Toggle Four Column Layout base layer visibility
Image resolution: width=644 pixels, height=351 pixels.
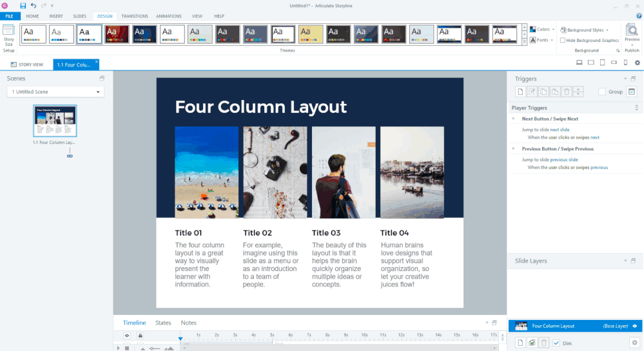(635, 326)
